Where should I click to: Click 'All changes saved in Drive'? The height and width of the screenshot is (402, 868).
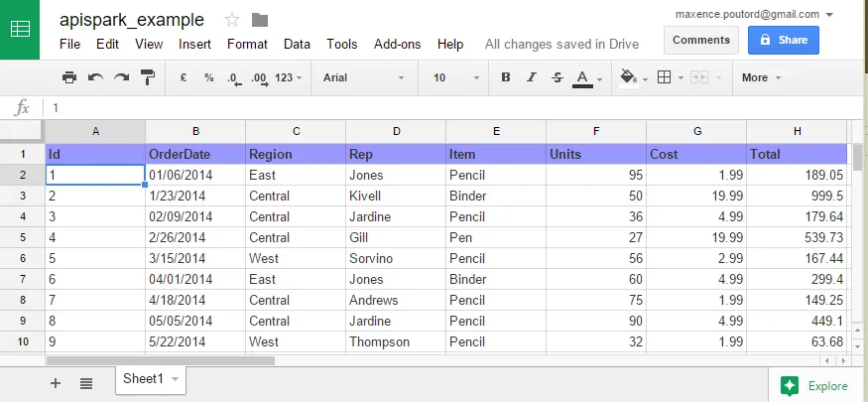561,45
